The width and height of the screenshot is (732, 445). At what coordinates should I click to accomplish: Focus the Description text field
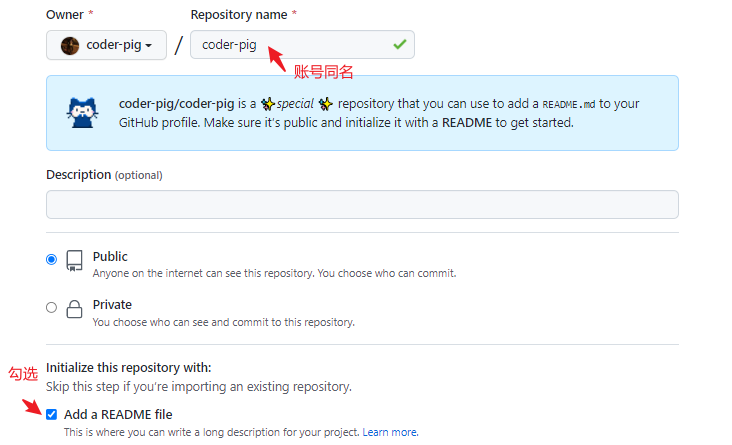pos(362,205)
